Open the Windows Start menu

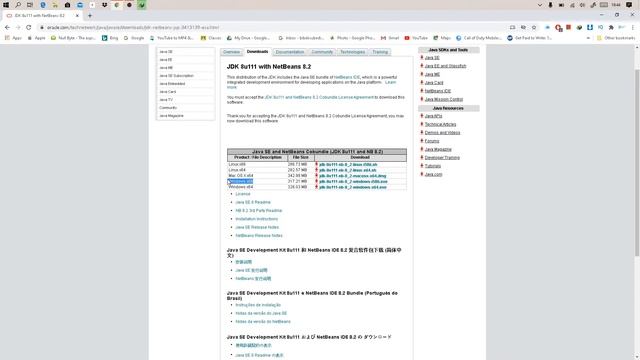[6, 5]
